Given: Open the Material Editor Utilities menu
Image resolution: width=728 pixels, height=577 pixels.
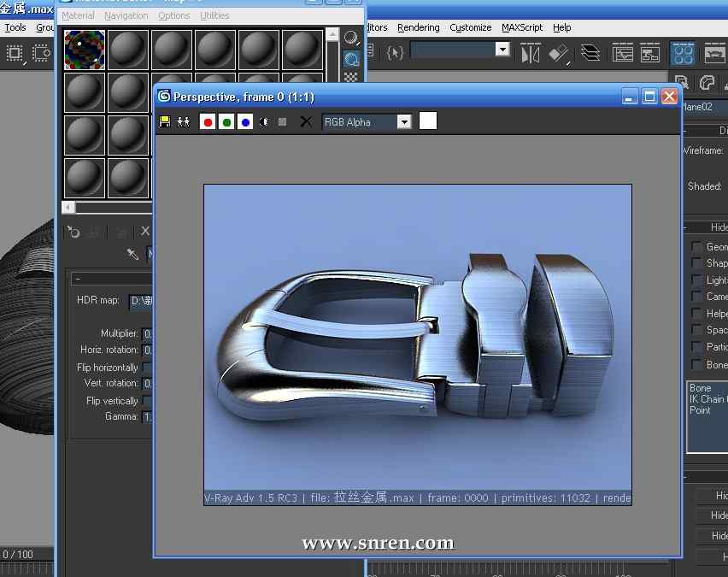Looking at the screenshot, I should coord(214,15).
